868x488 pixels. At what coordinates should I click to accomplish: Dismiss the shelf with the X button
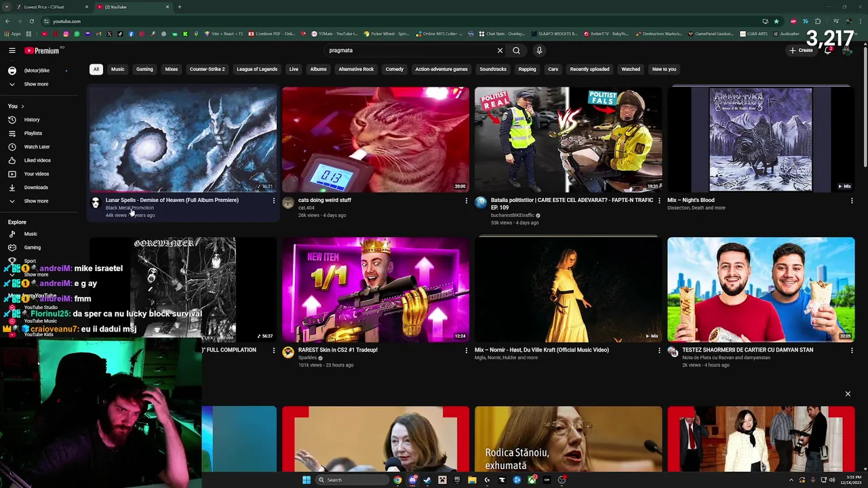[x=848, y=394]
